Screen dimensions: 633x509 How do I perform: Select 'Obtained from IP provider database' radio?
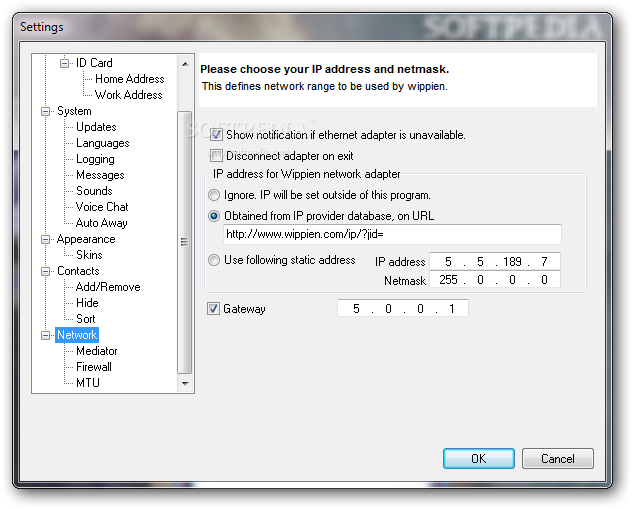(x=214, y=216)
